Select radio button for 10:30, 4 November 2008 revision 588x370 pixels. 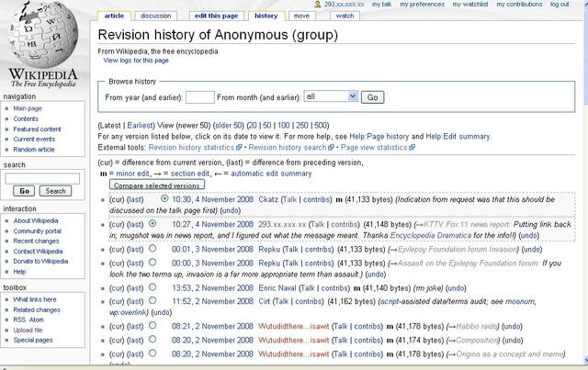(164, 197)
